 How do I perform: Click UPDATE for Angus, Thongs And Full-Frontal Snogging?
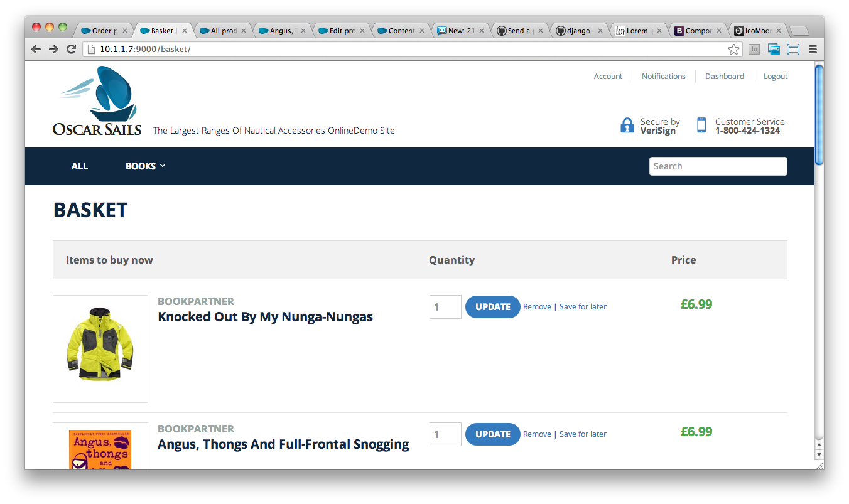point(492,434)
